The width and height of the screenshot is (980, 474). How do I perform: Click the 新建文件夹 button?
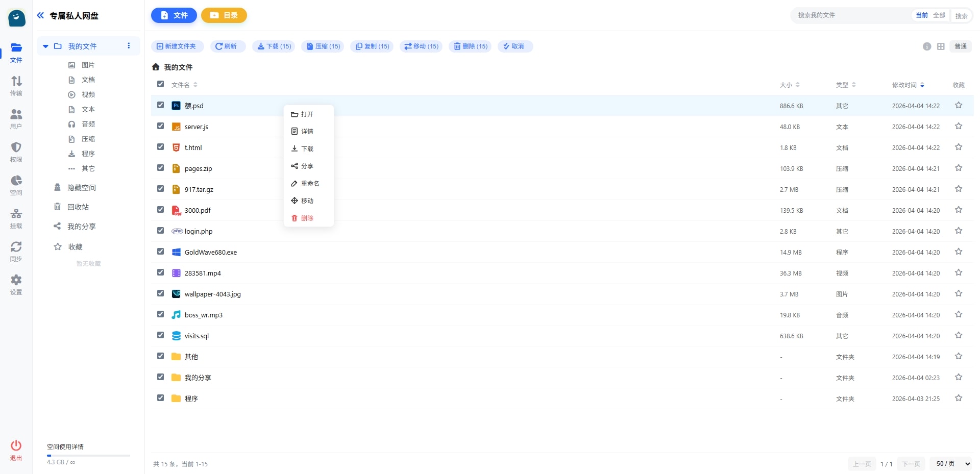177,46
